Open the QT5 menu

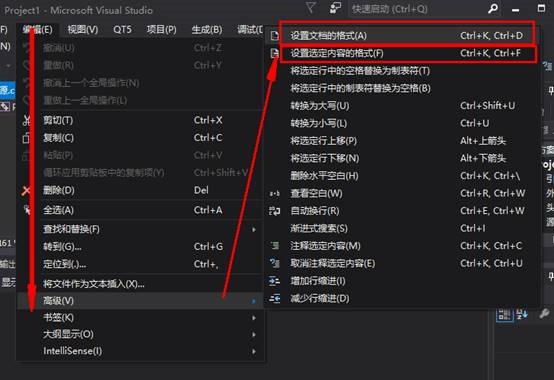click(x=122, y=29)
